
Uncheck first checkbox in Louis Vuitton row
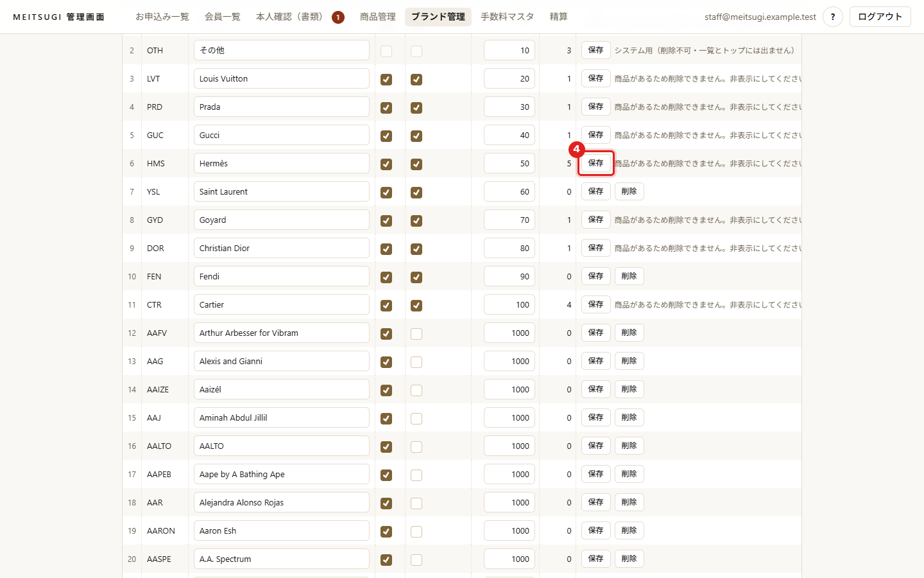[x=386, y=80]
